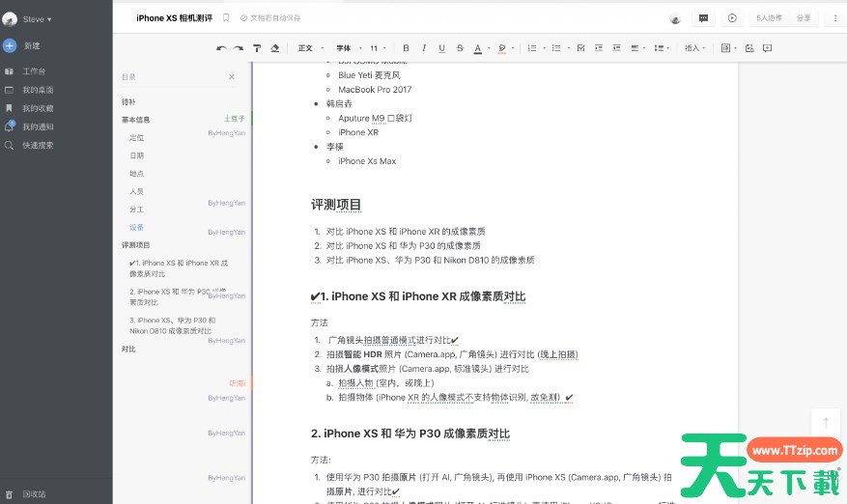
Task: Jump to 人员 in the outline
Action: 137,191
